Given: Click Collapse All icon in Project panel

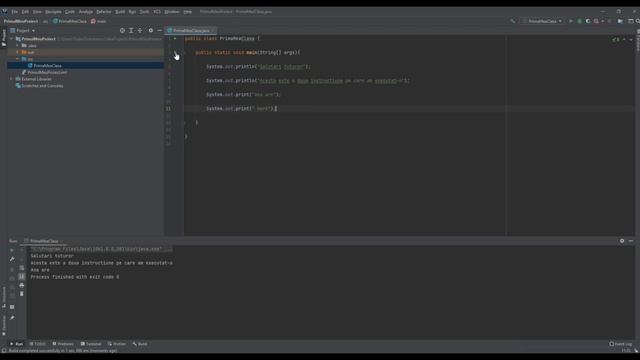Looking at the screenshot, I should [140, 31].
